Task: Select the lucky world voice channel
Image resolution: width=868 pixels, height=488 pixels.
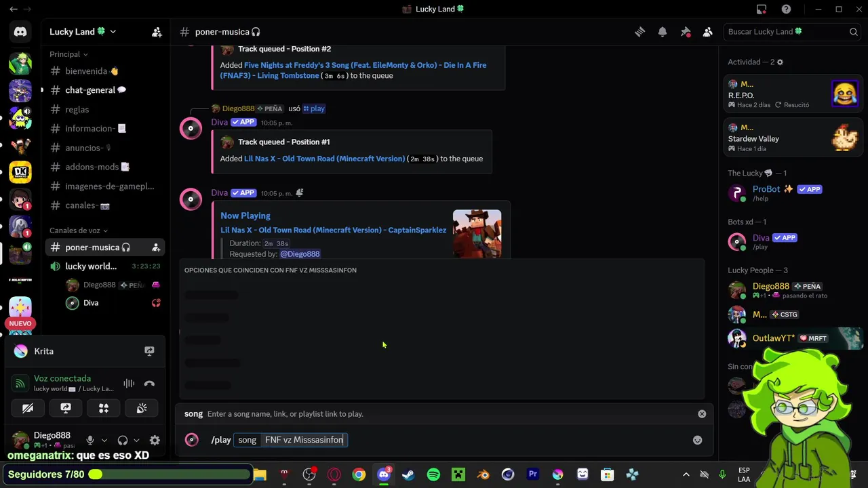Action: pyautogui.click(x=105, y=266)
